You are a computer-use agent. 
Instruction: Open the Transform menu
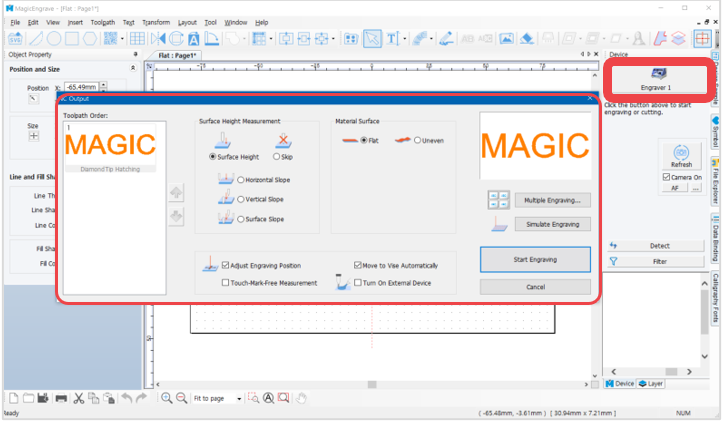point(156,22)
